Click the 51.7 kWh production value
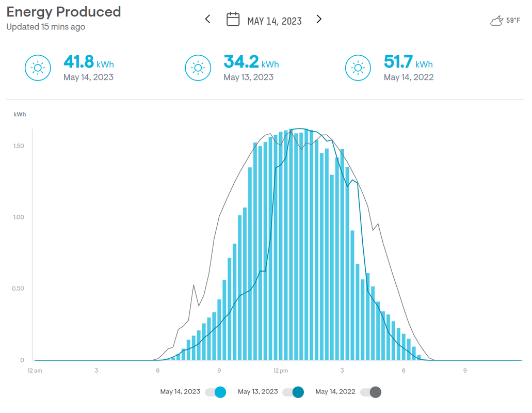Image resolution: width=532 pixels, height=413 pixels. tap(409, 62)
